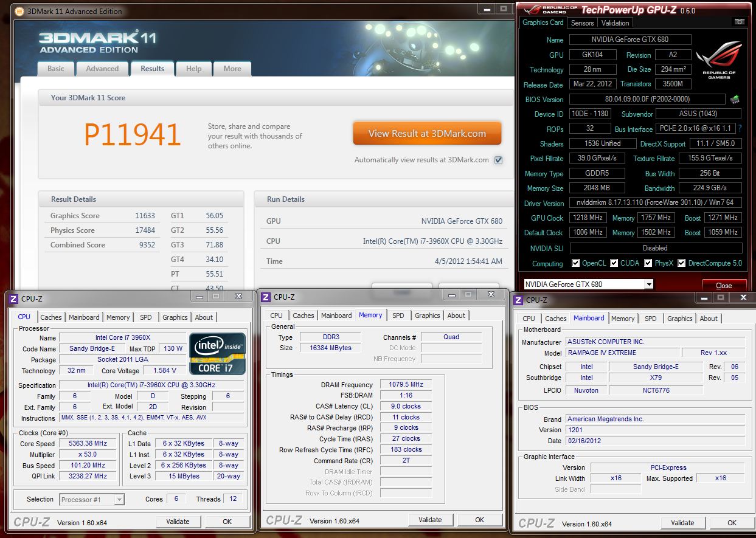The width and height of the screenshot is (756, 538).
Task: Open CPU tab in the right CPU-Z window
Action: 529,319
